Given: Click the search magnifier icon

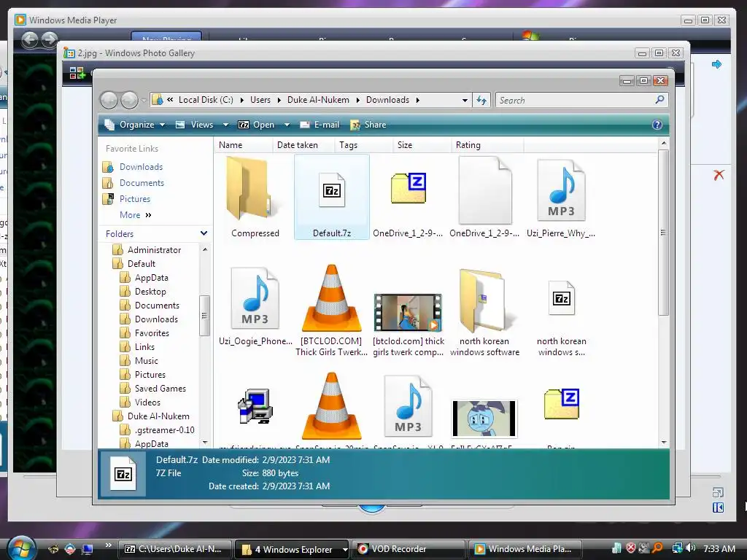Looking at the screenshot, I should click(659, 99).
